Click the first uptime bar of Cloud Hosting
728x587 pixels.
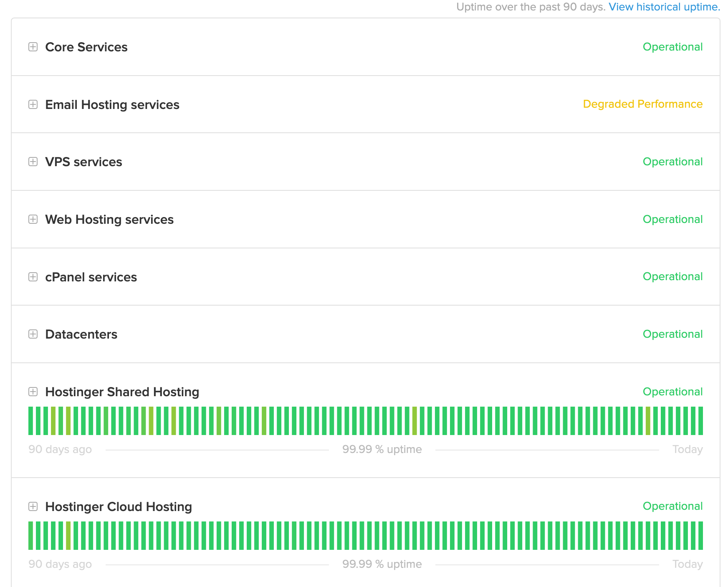[x=30, y=536]
